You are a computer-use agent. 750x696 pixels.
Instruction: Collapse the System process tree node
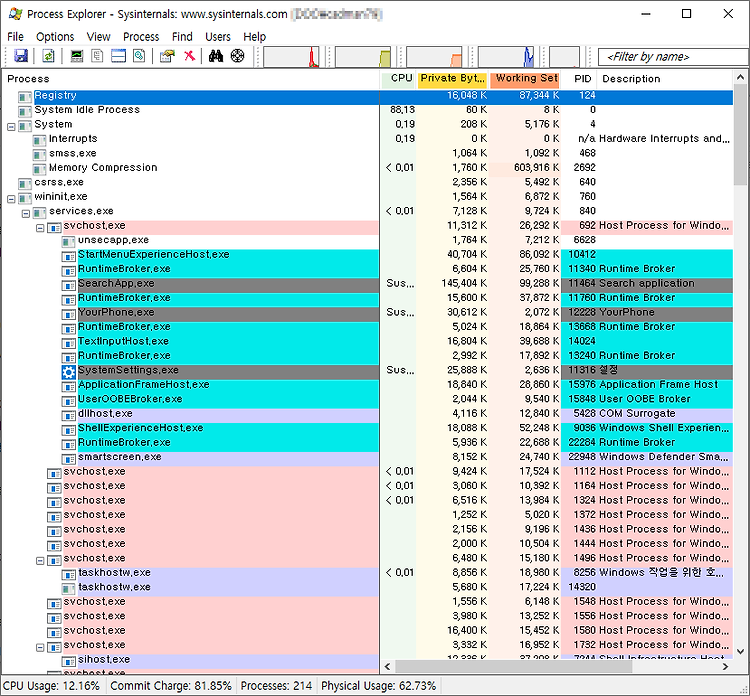click(x=11, y=127)
